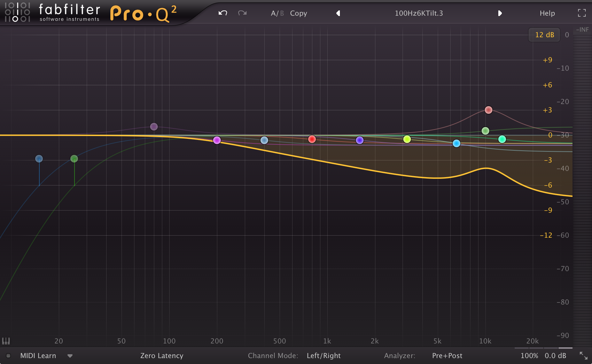Adjust the 100% gain scale value
Image resolution: width=592 pixels, height=364 pixels.
tap(529, 356)
